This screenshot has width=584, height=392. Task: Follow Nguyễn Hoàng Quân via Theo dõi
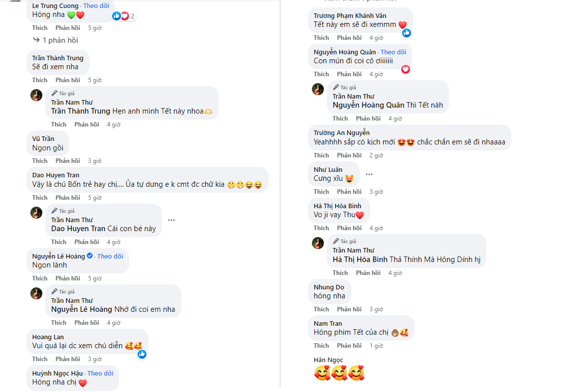[x=393, y=52]
